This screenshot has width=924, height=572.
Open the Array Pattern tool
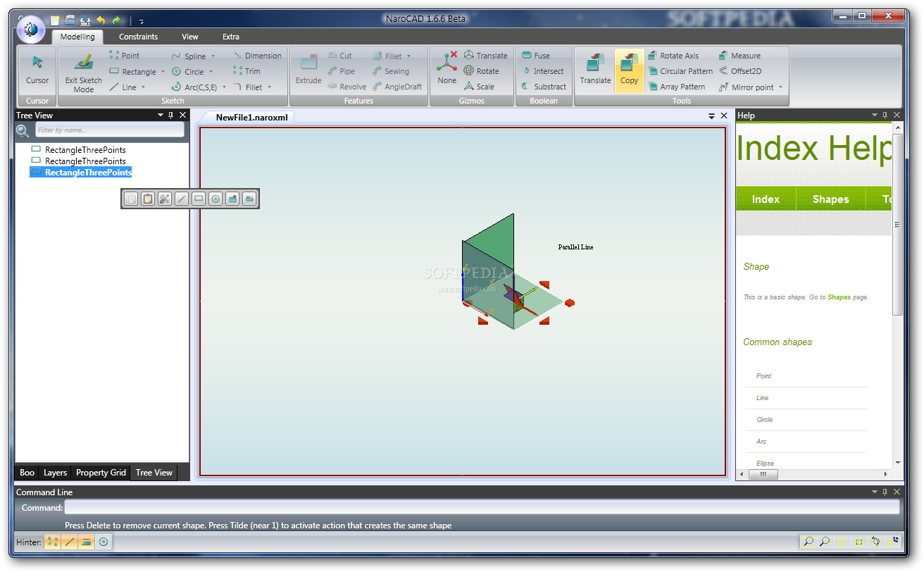(676, 87)
